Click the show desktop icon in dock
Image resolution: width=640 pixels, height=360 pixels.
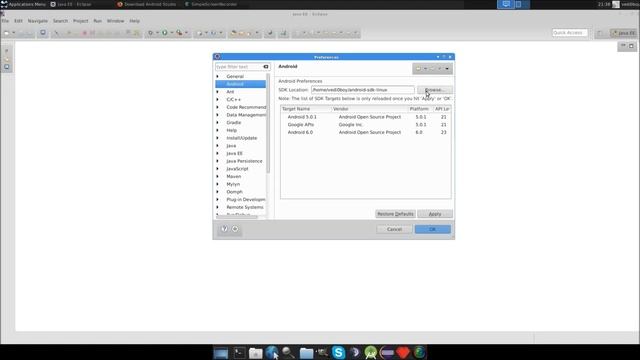221,353
